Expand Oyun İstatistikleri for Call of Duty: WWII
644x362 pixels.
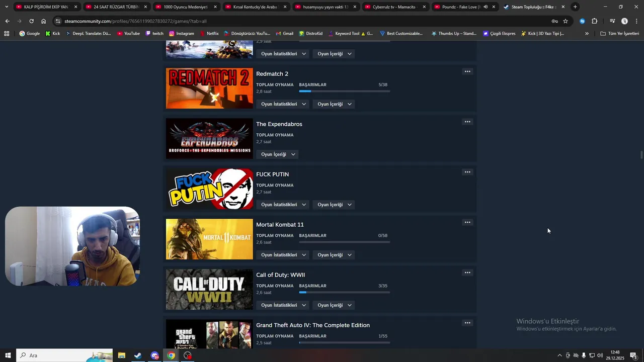(283, 305)
